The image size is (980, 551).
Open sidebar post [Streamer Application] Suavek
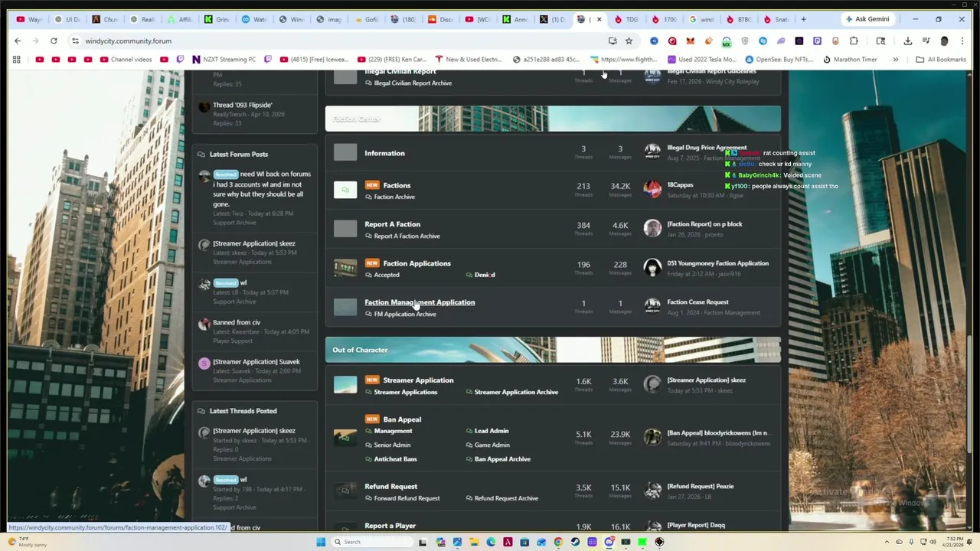pos(256,362)
